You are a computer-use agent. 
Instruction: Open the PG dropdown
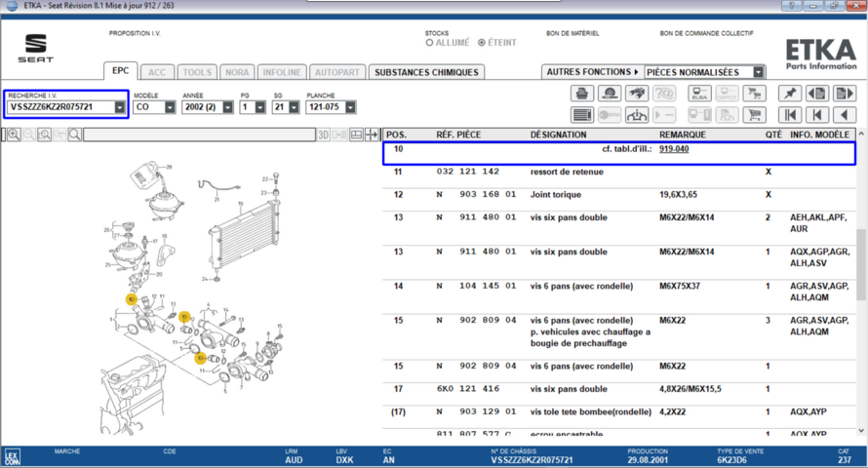click(x=260, y=107)
